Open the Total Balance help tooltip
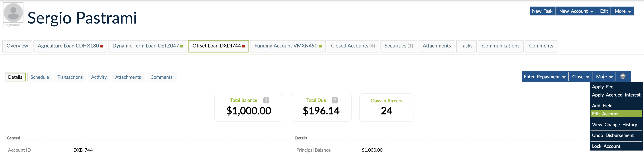 (266, 100)
